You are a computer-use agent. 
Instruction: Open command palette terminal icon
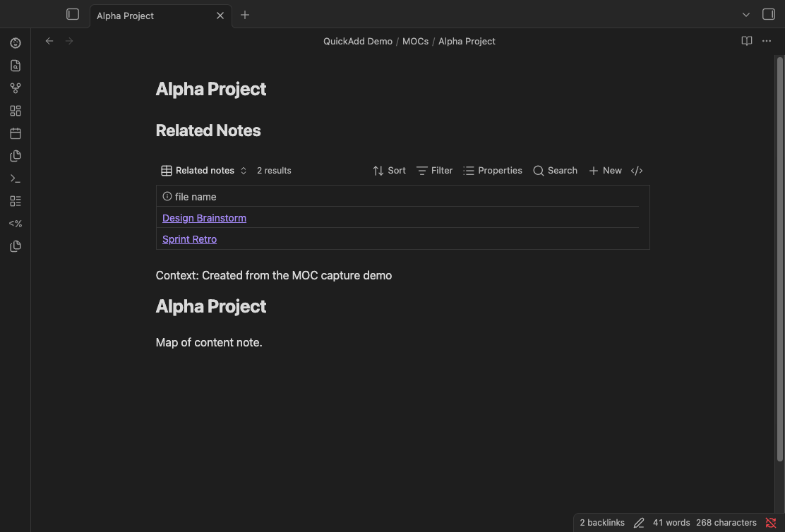coord(16,179)
